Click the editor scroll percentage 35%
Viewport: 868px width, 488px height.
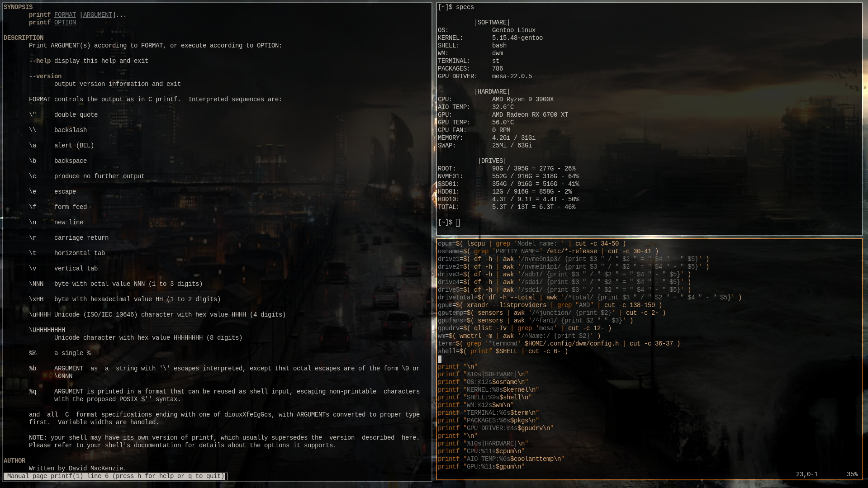[x=852, y=474]
